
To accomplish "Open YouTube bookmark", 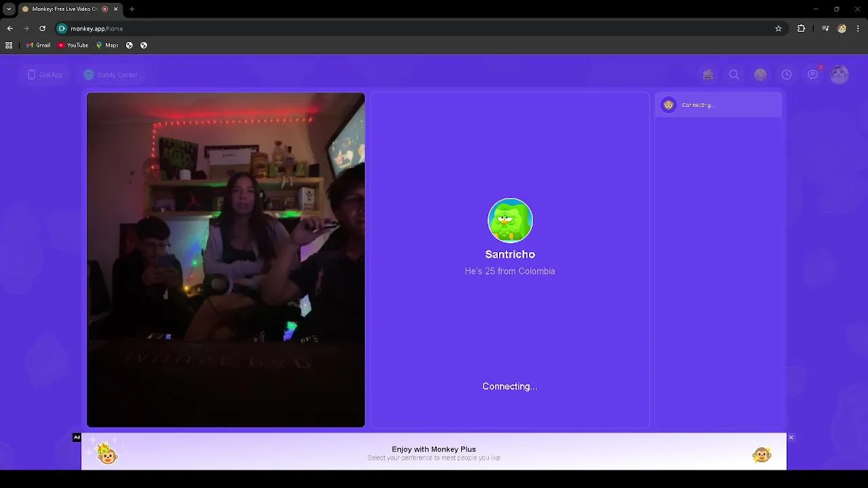I will tap(73, 45).
